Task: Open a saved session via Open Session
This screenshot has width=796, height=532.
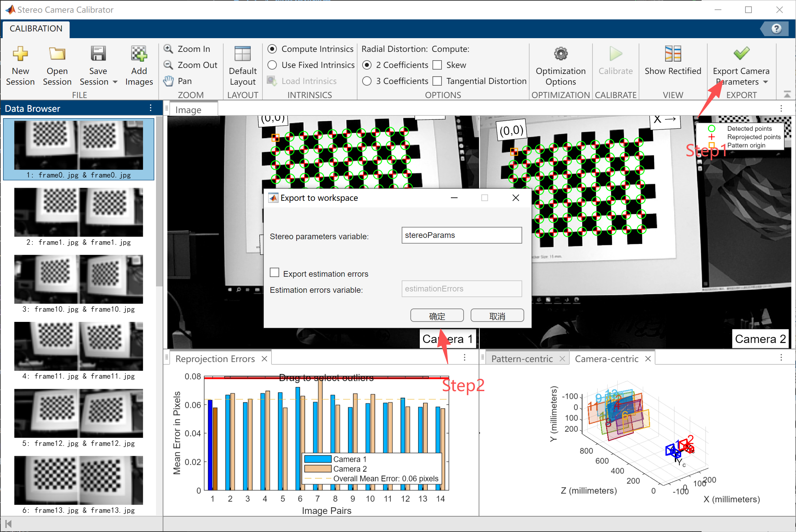Action: (57, 54)
